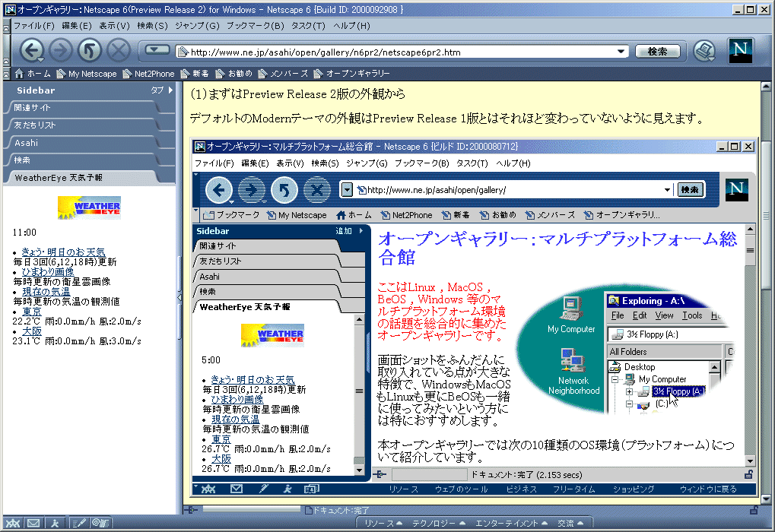
Task: Click the outer page scrollbar's down arrow
Action: [x=766, y=498]
